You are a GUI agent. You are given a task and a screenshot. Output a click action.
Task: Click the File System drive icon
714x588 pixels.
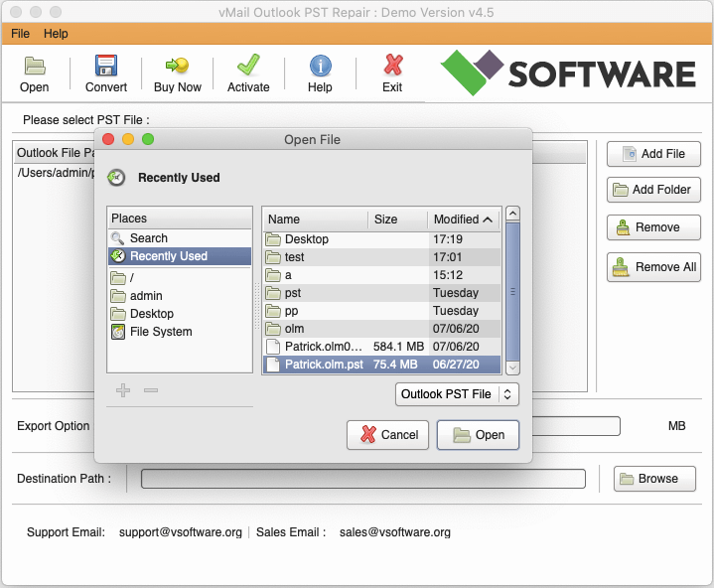118,332
